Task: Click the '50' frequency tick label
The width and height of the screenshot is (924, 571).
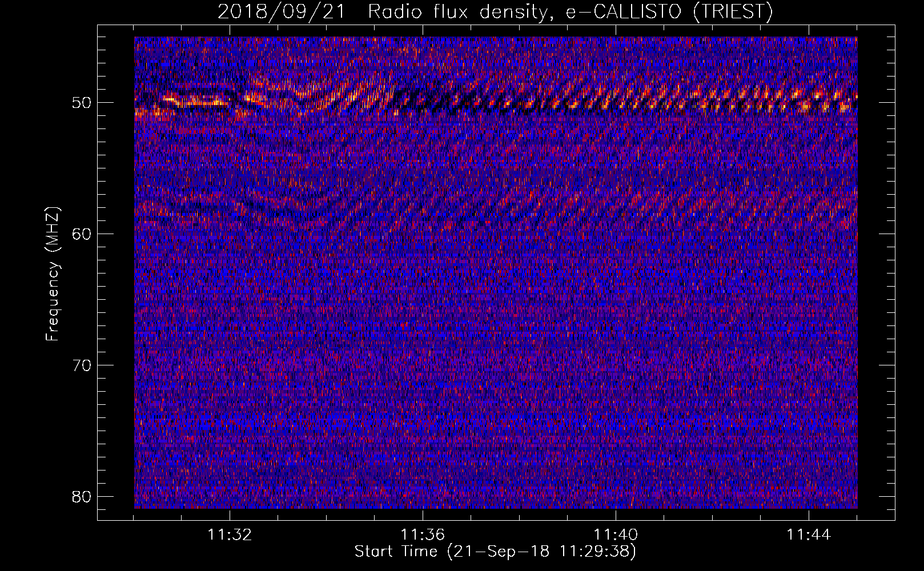Action: (x=82, y=103)
